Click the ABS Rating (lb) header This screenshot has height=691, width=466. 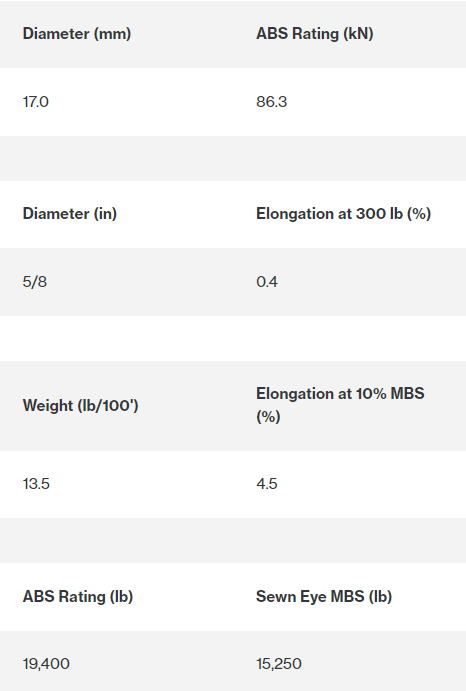click(x=78, y=597)
